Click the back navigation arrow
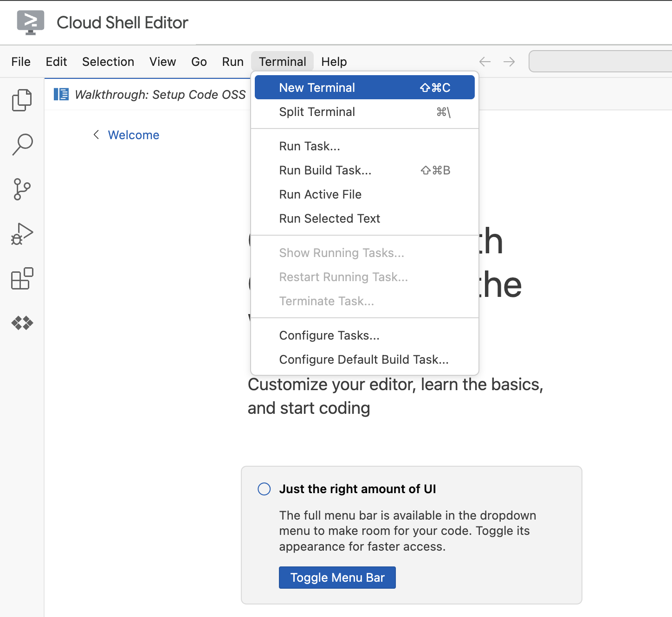This screenshot has width=672, height=617. tap(485, 61)
